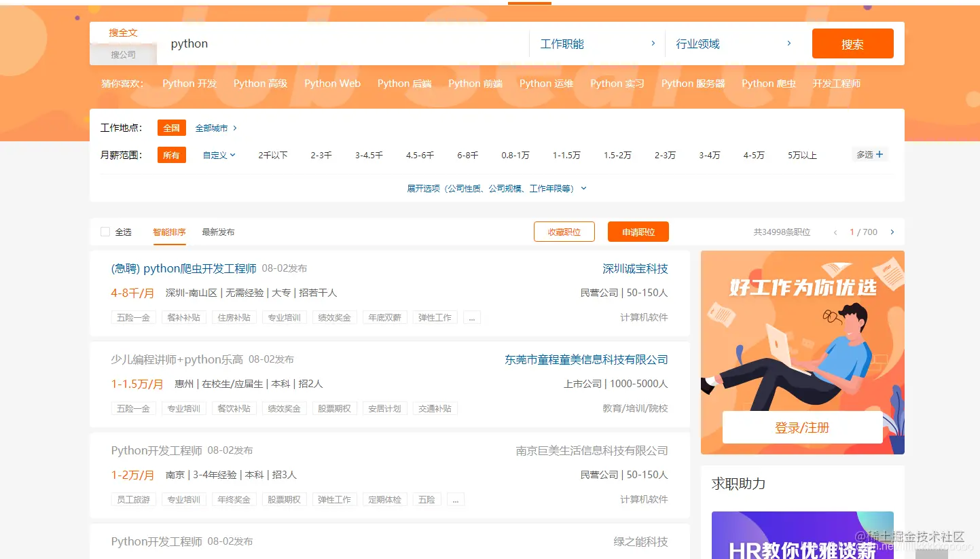This screenshot has height=559, width=980.
Task: Filter salary by 2千以下
Action: 273,155
